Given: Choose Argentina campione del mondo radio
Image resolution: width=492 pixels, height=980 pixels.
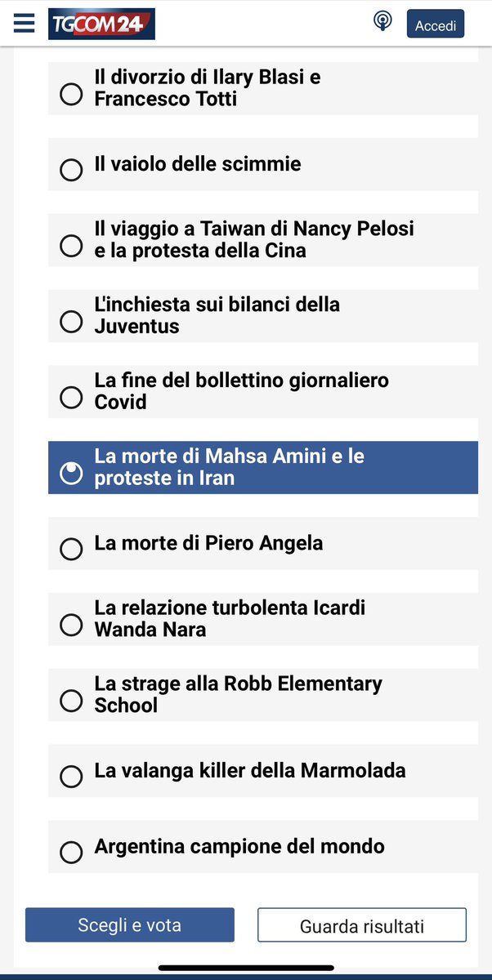Looking at the screenshot, I should [x=72, y=852].
